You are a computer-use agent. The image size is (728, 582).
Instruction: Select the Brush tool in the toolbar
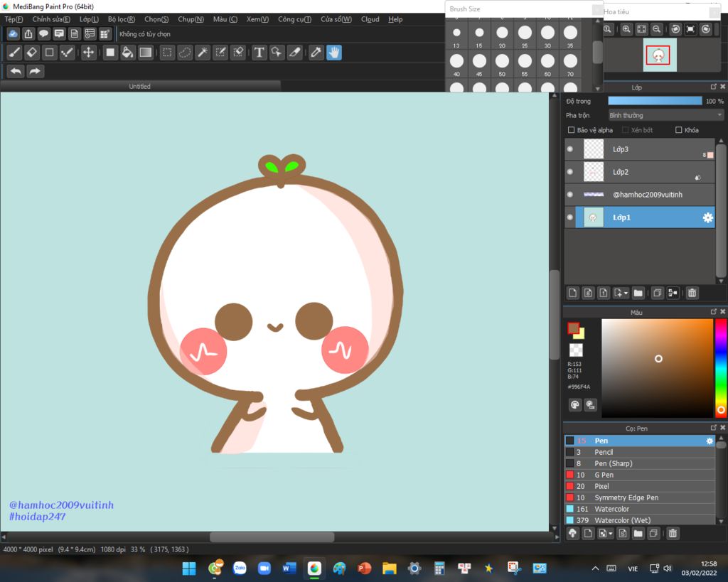(14, 53)
